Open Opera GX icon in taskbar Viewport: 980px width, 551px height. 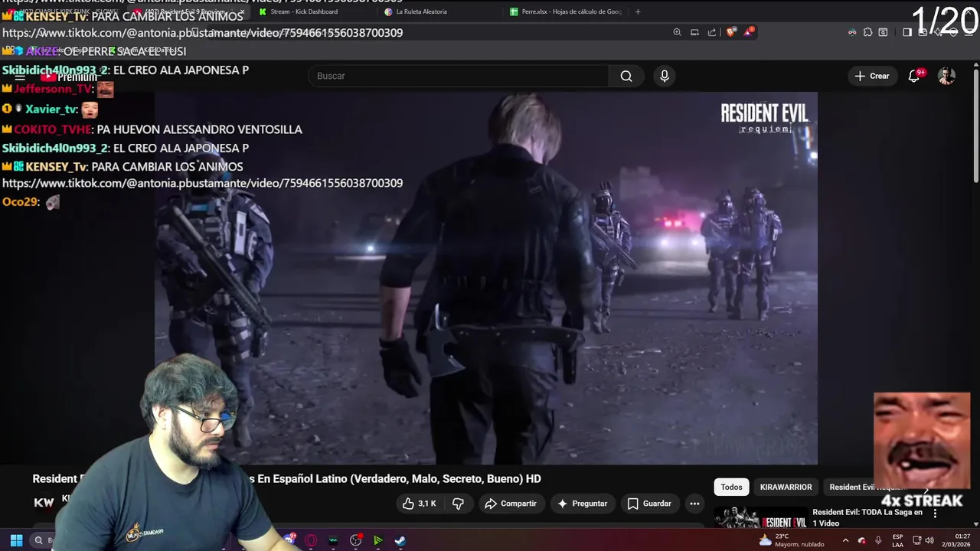point(311,540)
